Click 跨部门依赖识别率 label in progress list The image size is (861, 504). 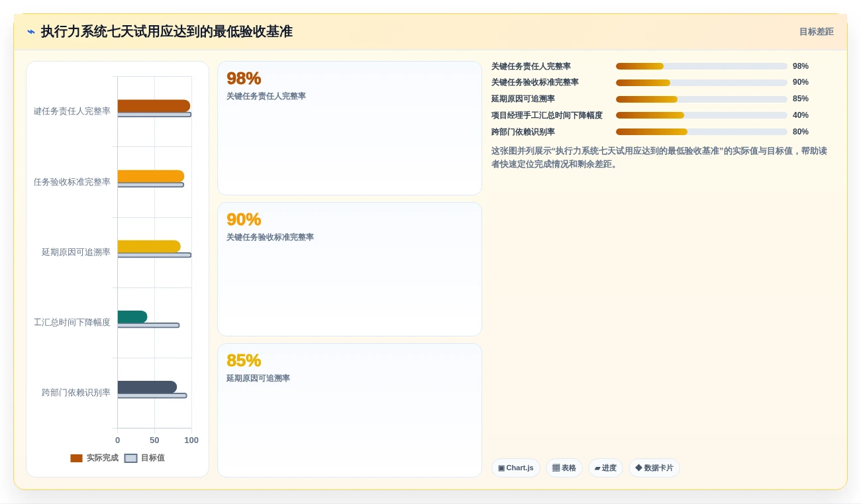tap(523, 132)
